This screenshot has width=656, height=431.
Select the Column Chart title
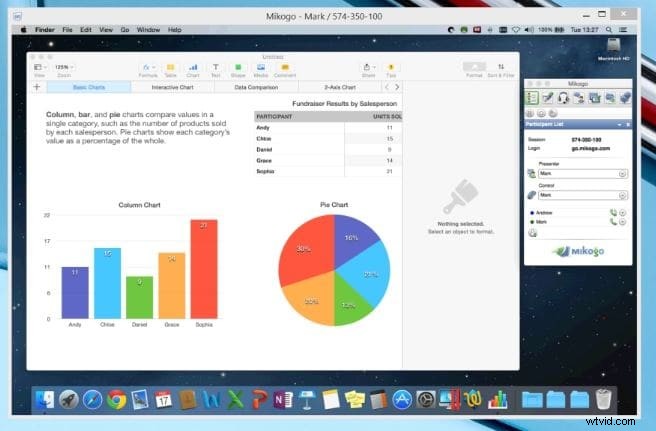click(139, 205)
